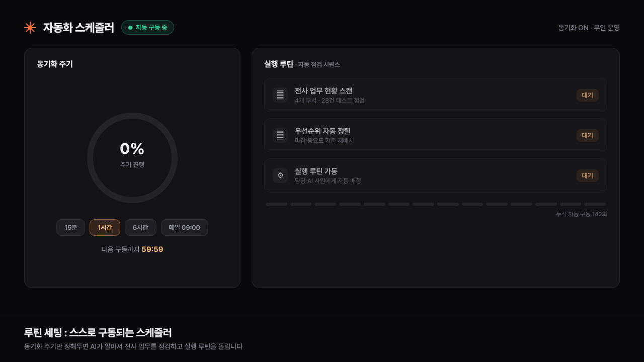The width and height of the screenshot is (644, 362).
Task: Click the first segment of the run-history bar
Action: tap(276, 204)
